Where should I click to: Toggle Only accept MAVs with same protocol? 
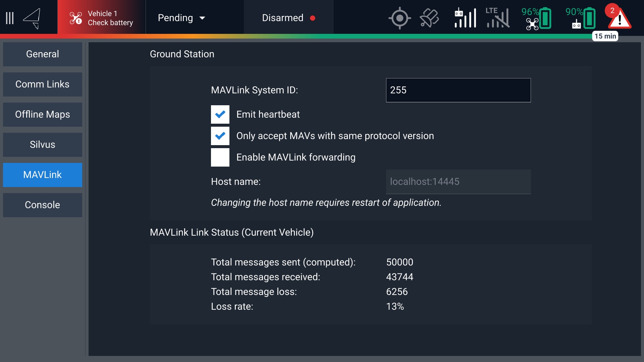[220, 136]
